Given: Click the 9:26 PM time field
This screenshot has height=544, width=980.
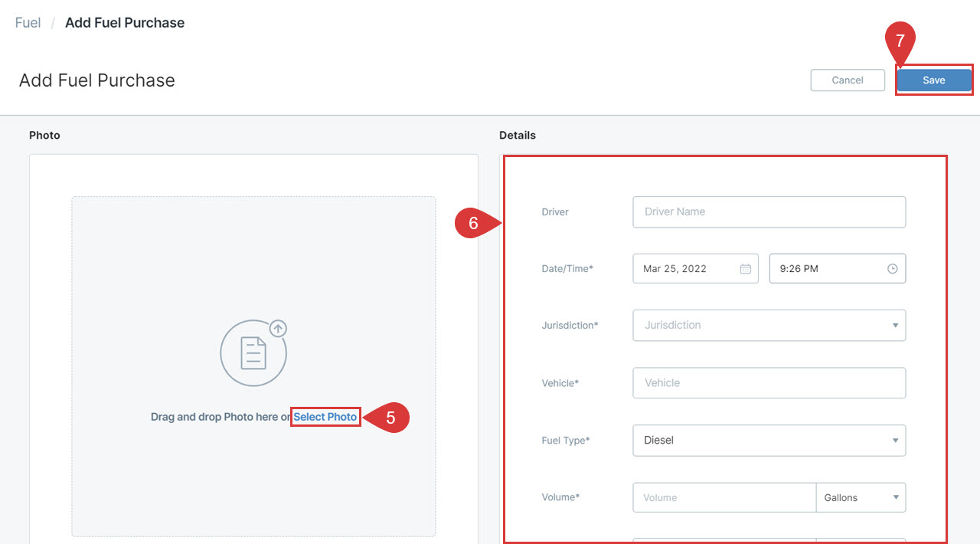Looking at the screenshot, I should click(x=827, y=269).
